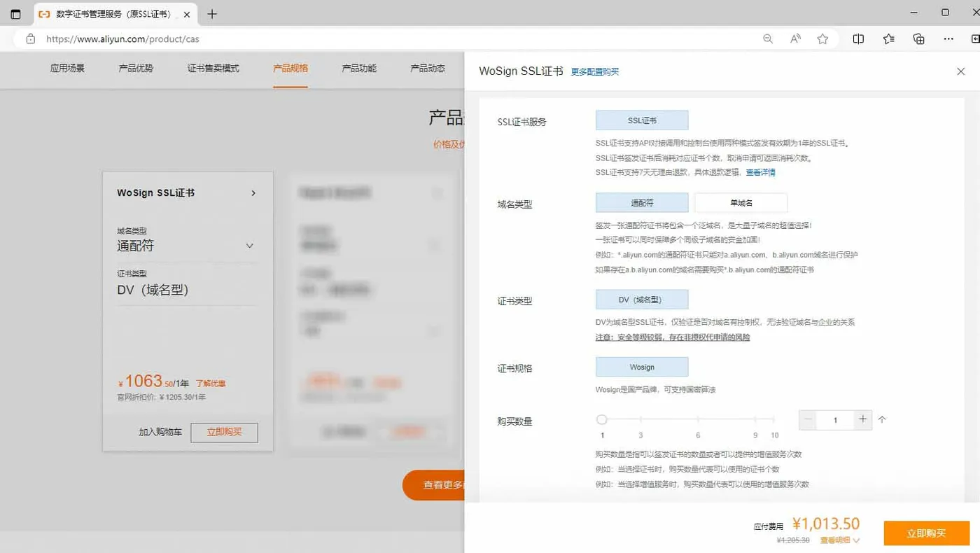This screenshot has width=980, height=553.
Task: Click the 查看更多 orange button
Action: 433,484
